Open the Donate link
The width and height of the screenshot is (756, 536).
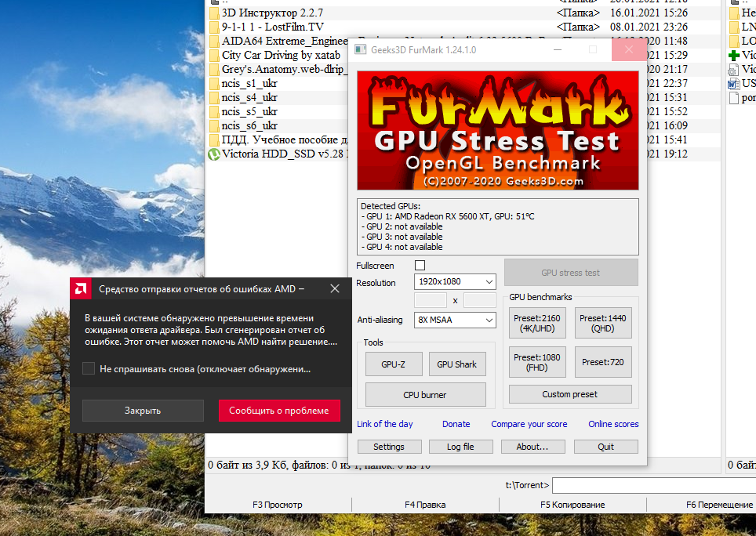456,424
